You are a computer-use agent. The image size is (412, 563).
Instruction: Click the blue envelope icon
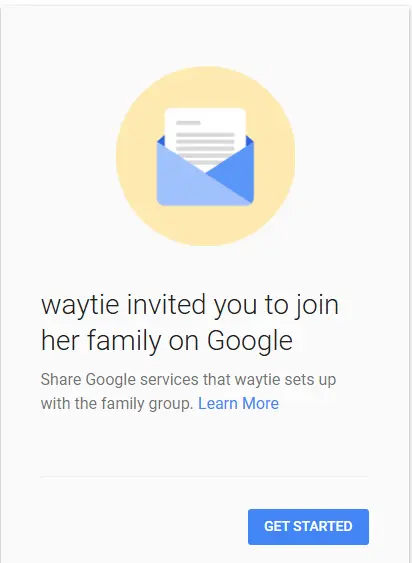point(205,169)
